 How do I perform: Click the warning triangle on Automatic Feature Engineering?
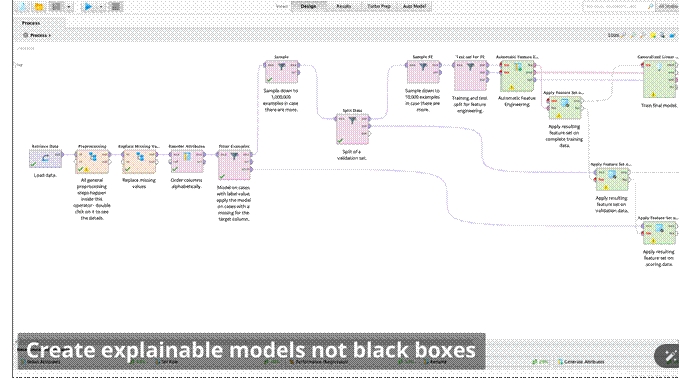511,88
